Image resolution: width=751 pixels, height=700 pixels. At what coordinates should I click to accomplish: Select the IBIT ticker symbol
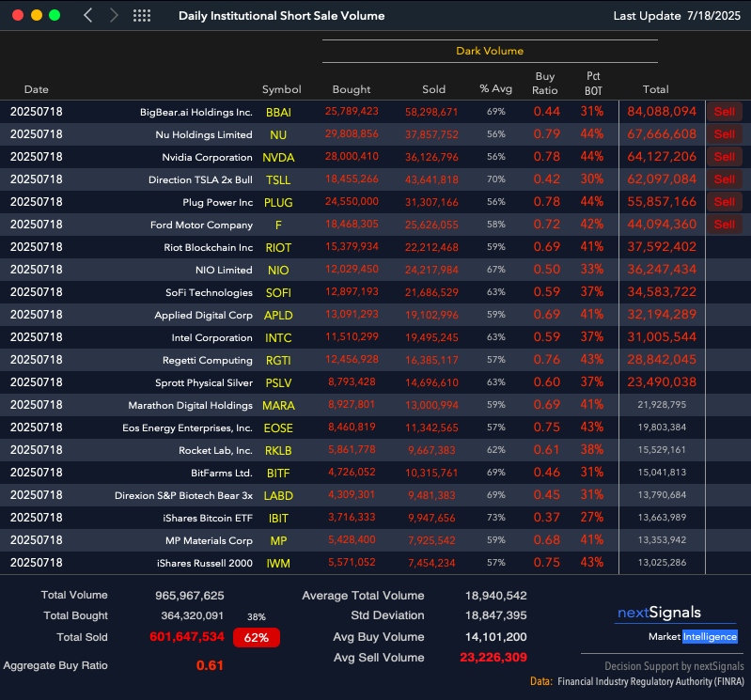(x=278, y=518)
